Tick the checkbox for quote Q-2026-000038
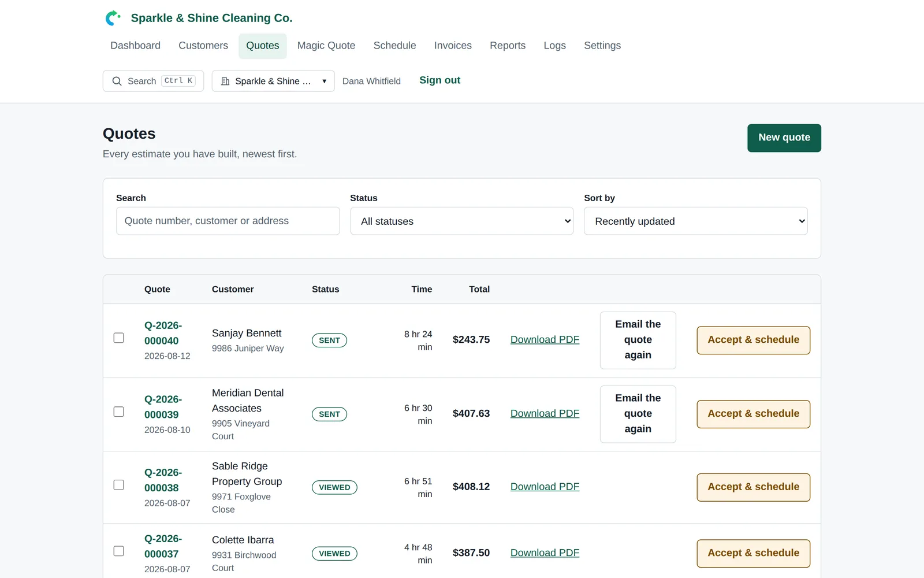This screenshot has height=578, width=924. pos(119,485)
